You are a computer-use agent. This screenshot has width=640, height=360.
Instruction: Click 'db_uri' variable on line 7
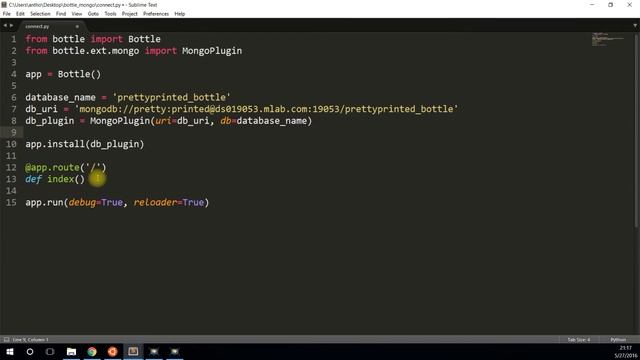coord(42,109)
